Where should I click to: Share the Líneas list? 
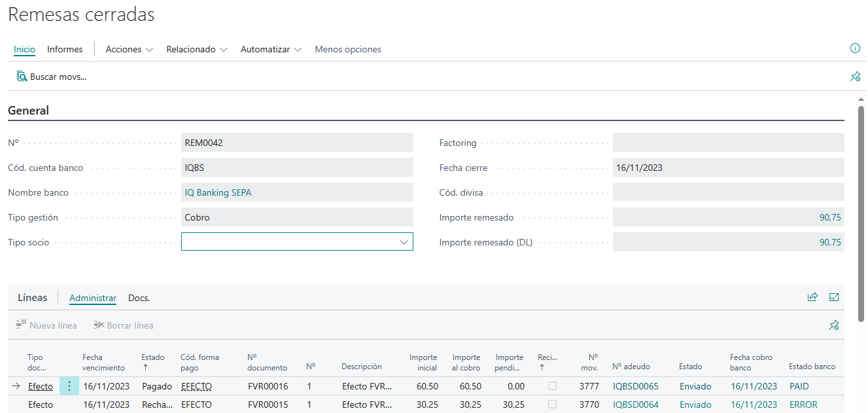[812, 297]
